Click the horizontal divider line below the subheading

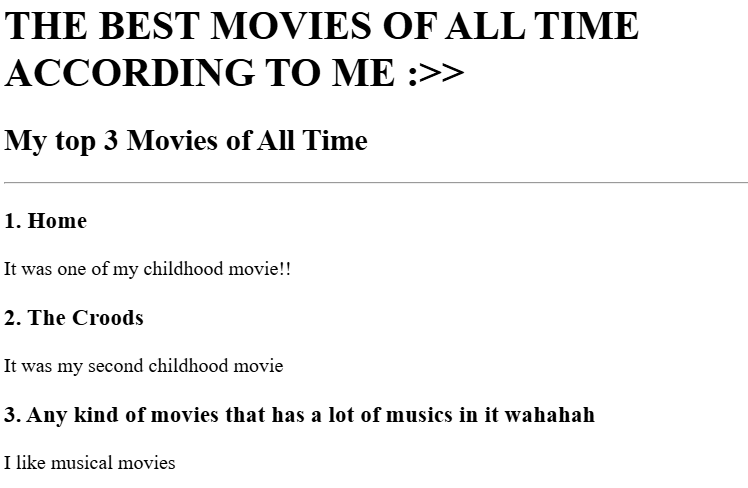(376, 182)
